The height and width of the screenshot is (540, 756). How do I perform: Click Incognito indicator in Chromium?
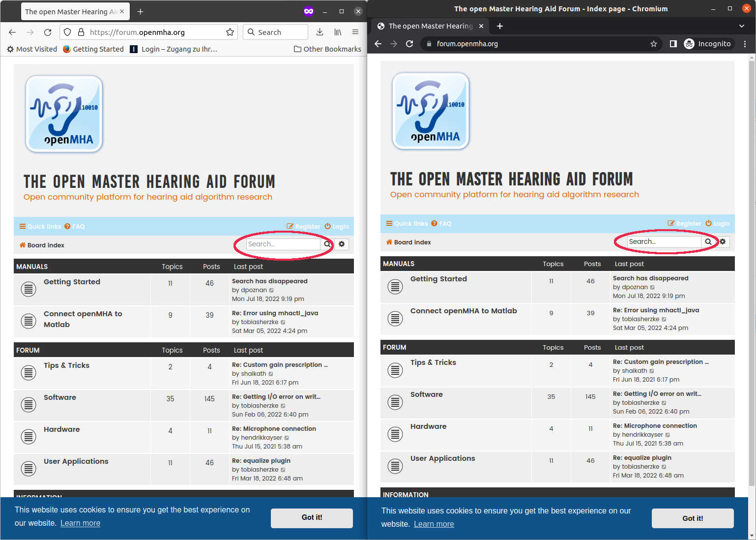click(x=708, y=44)
